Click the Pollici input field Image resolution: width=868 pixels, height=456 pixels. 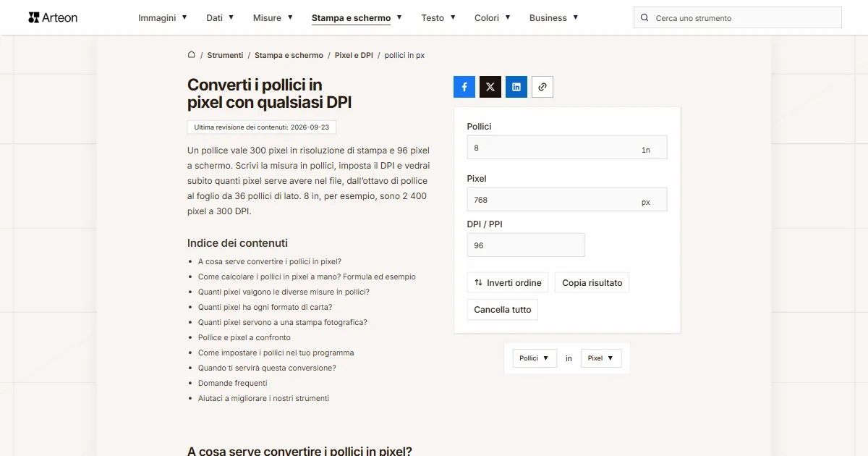567,147
